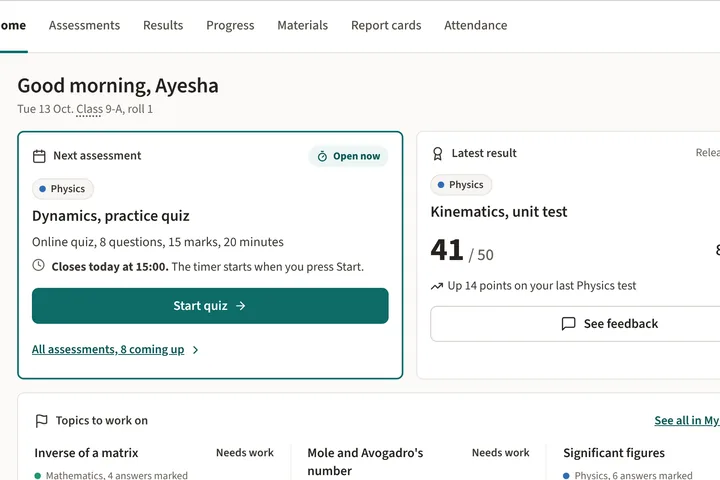The image size is (720, 480).
Task: Click the trending-up arrow icon near Up 14 points
Action: pos(437,286)
